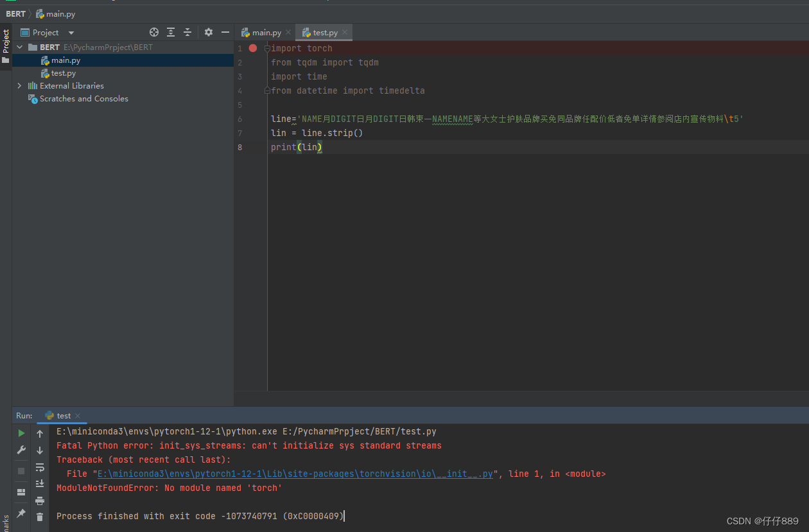Expand all in Project tree
The height and width of the screenshot is (532, 809).
click(171, 32)
